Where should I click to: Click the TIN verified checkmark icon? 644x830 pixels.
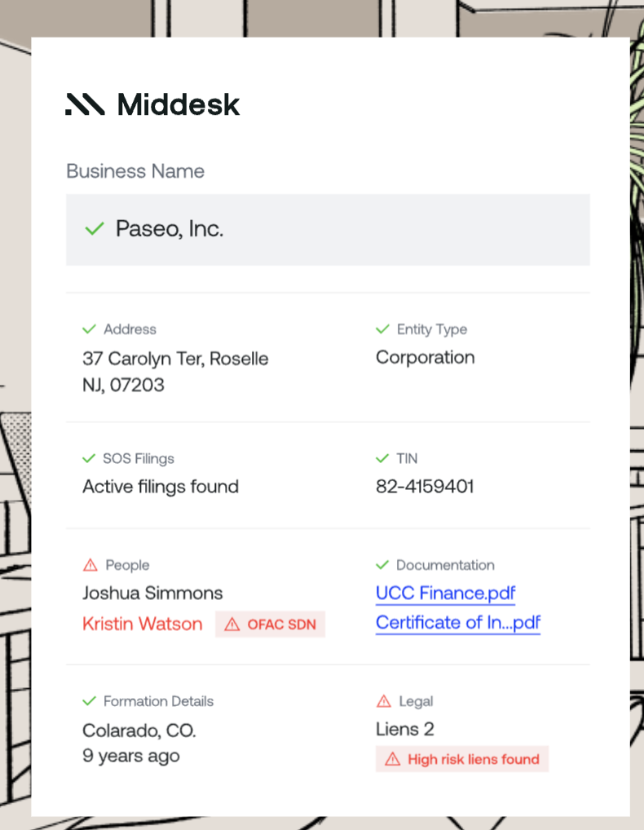coord(382,459)
